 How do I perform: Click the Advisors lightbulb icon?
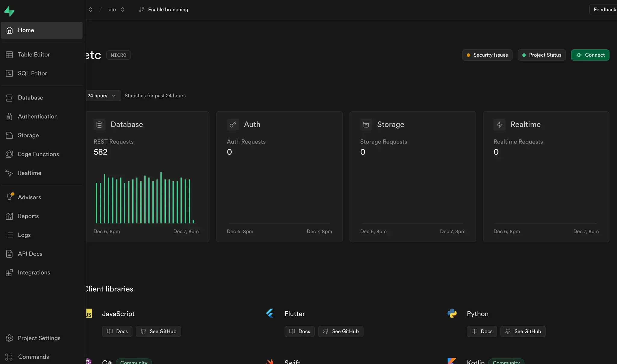[9, 197]
